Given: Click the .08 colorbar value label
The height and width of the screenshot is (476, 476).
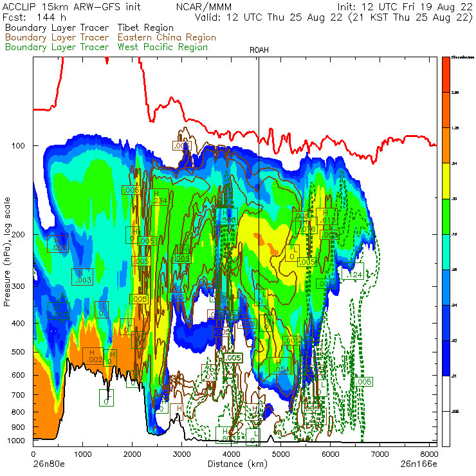Looking at the screenshot, I should point(454,270).
